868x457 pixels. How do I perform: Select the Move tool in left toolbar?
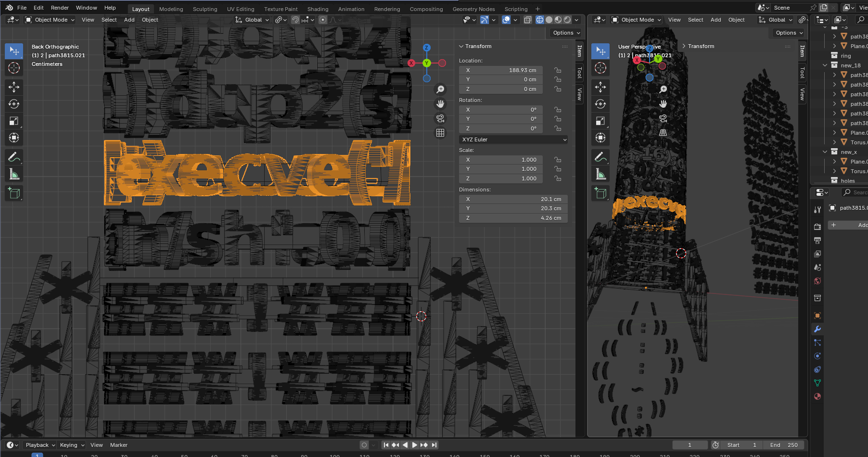(14, 87)
